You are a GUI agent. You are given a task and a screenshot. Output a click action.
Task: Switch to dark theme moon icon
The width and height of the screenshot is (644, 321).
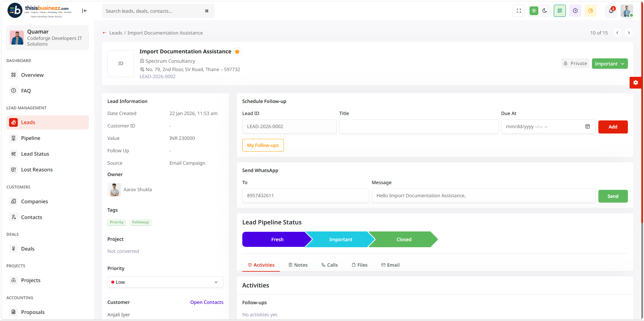(x=545, y=11)
